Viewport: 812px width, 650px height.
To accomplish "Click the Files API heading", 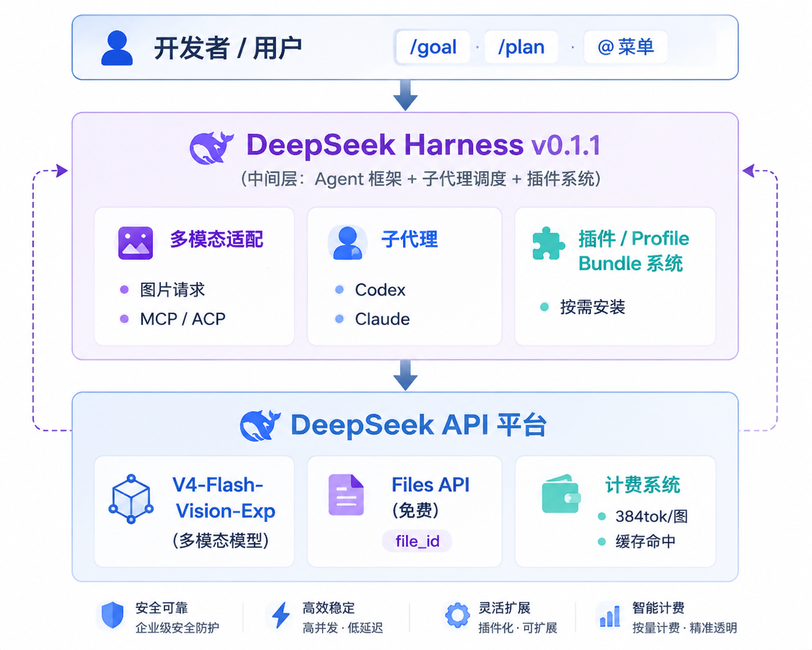I will tap(430, 485).
